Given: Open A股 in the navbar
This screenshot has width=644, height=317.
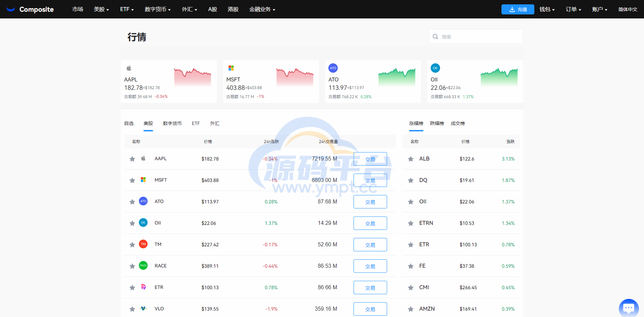Looking at the screenshot, I should click(x=213, y=9).
